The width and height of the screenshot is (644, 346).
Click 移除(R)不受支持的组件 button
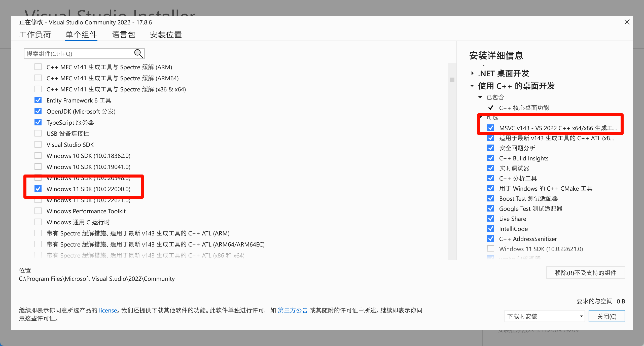(586, 273)
